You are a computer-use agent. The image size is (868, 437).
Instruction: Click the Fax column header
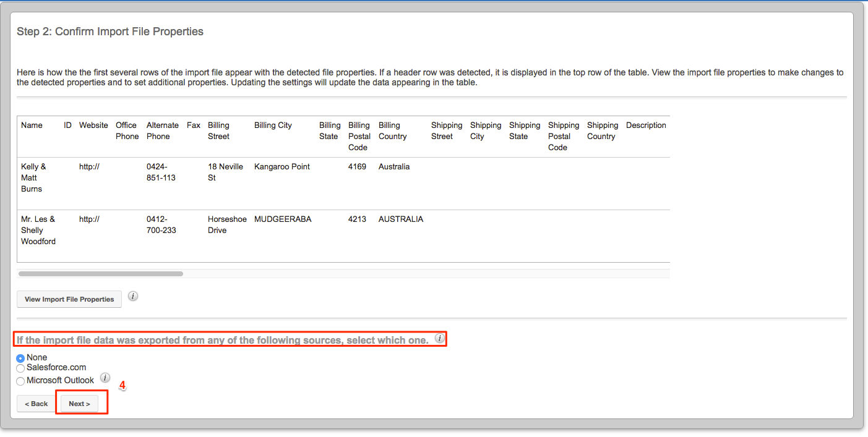click(194, 125)
